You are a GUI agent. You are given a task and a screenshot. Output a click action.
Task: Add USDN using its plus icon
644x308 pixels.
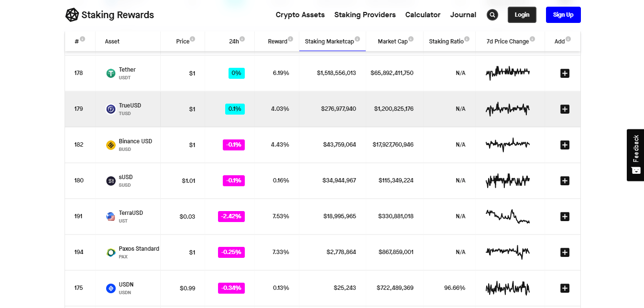coord(565,288)
